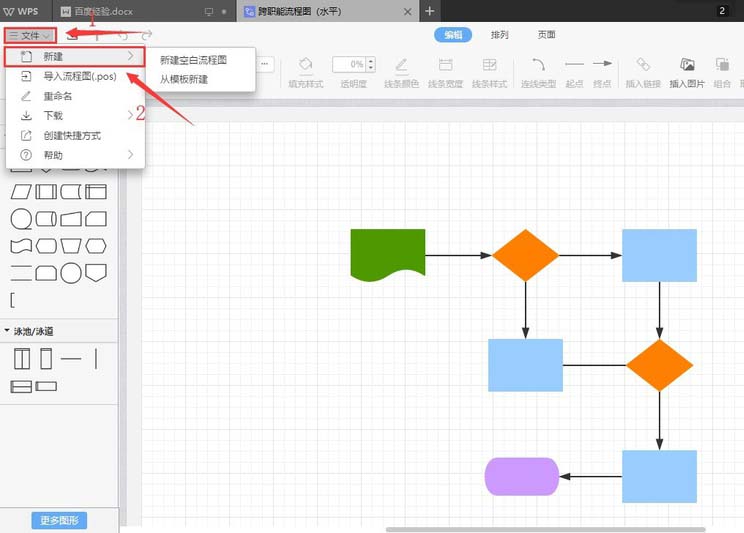Viewport: 744px width, 533px height.
Task: Select the horizontal pool shape
Action: pyautogui.click(x=21, y=386)
